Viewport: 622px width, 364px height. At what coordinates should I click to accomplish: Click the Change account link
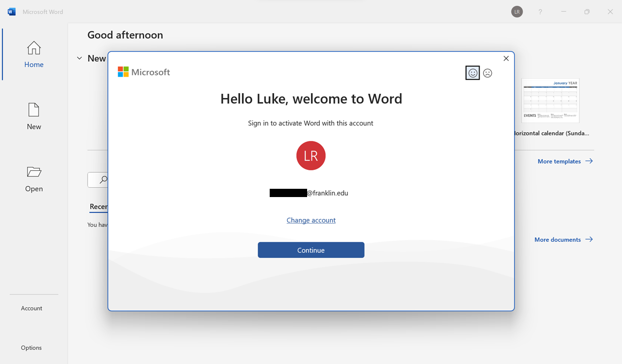[x=311, y=220]
